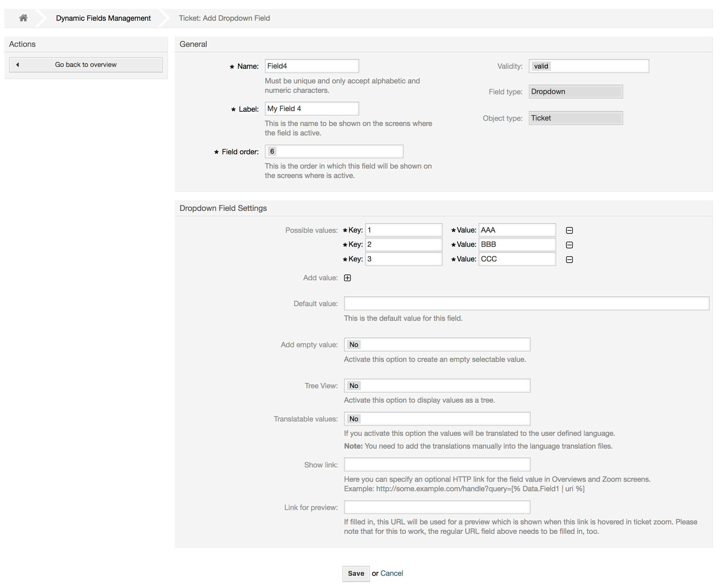
Task: Expand the Field type dropdown showing Dropdown
Action: pos(574,91)
